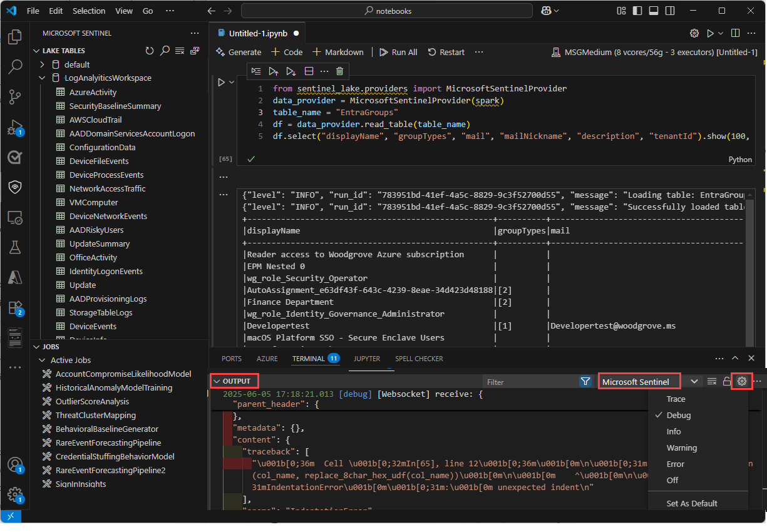767x532 pixels.
Task: Open the Azure view in the activity bar
Action: click(15, 277)
